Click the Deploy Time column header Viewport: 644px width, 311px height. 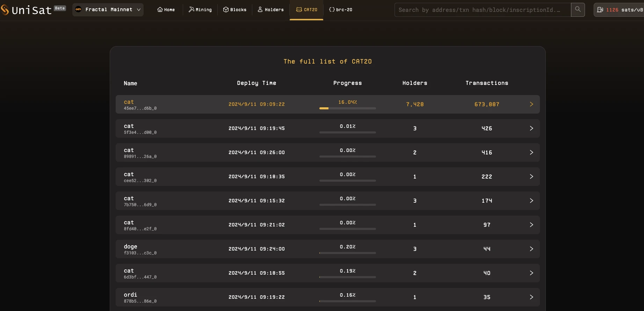click(x=256, y=83)
